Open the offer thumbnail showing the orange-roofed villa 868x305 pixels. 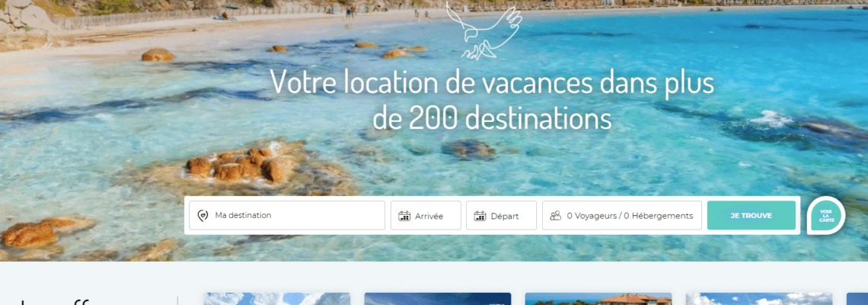pyautogui.click(x=598, y=299)
